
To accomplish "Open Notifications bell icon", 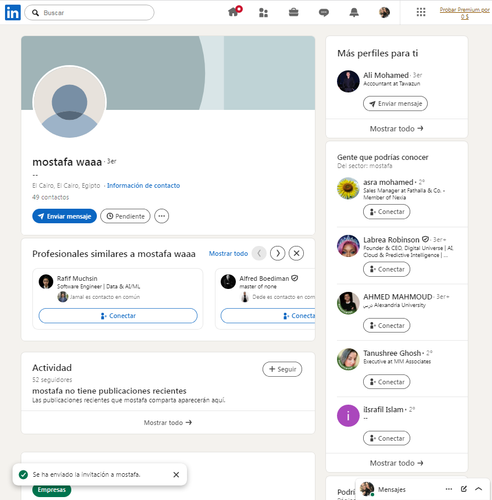I will (x=354, y=13).
